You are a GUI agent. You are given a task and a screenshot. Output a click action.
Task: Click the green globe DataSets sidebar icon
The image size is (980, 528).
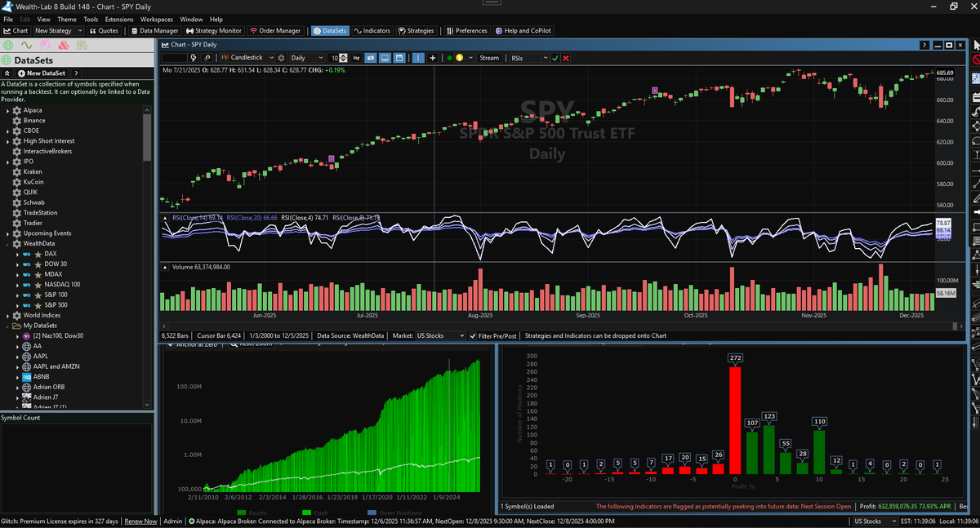[x=7, y=45]
